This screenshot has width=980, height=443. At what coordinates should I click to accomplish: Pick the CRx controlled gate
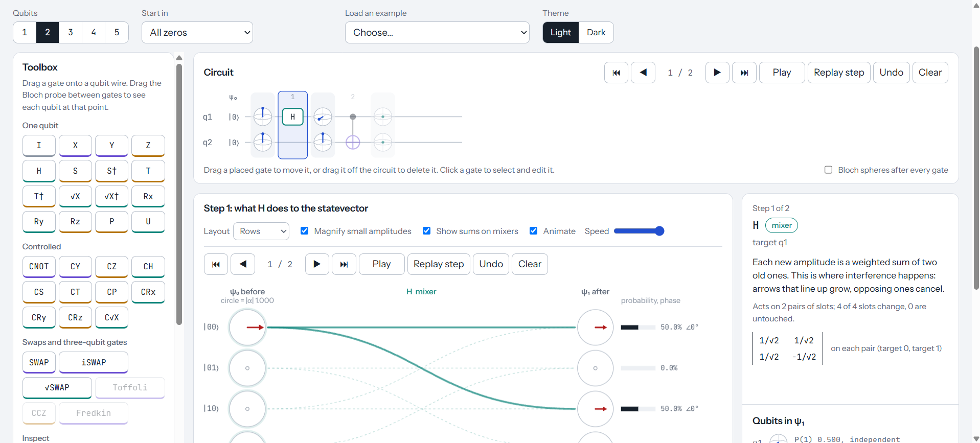(x=148, y=292)
